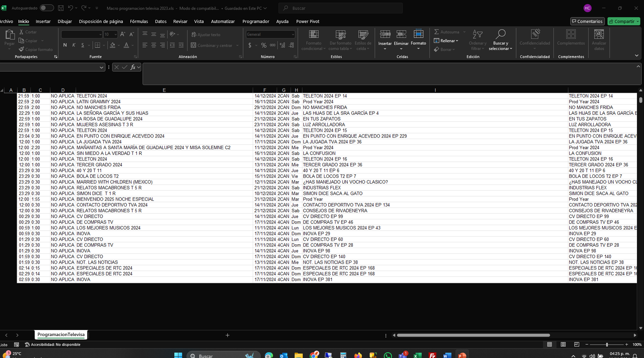Click the center align text icon
Viewport: 644px width, 358px height.
154,45
